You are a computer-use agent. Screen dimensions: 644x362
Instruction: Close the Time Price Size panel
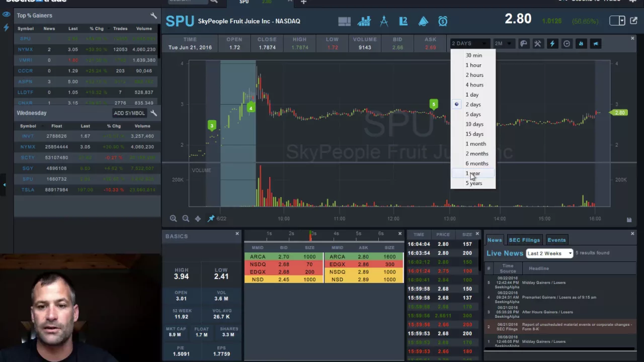point(477,234)
